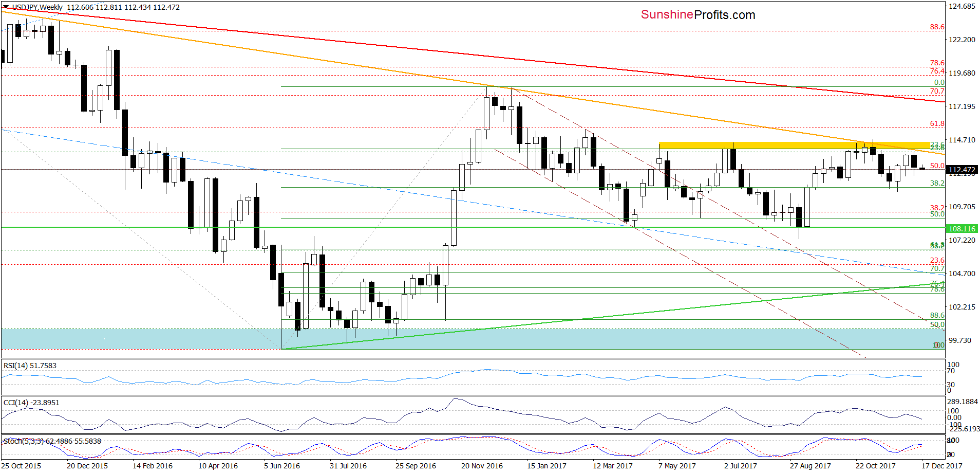Click the 107.220 price axis label
Screen dimensions: 980x473
(962, 240)
